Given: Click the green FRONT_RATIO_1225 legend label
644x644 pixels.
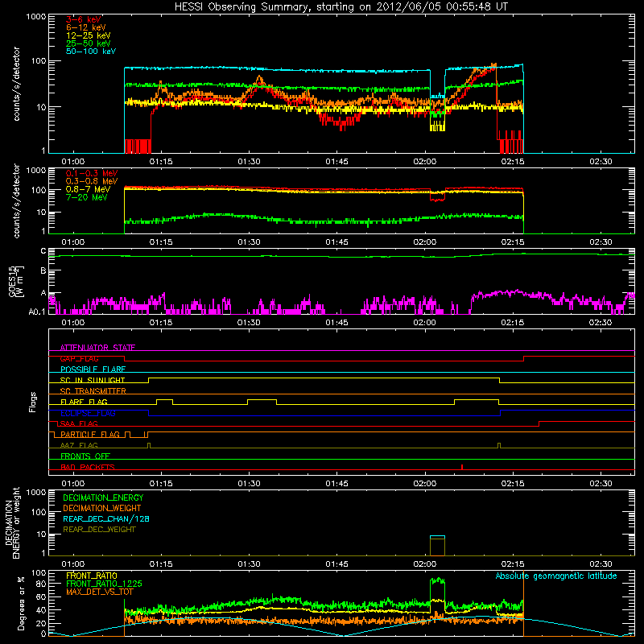Looking at the screenshot, I should point(104,584).
